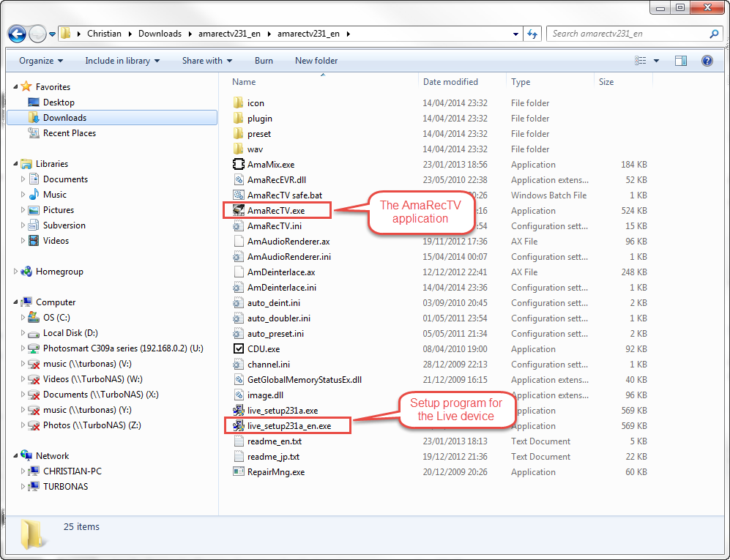This screenshot has width=730, height=560.
Task: Click the New folder button
Action: tap(316, 61)
